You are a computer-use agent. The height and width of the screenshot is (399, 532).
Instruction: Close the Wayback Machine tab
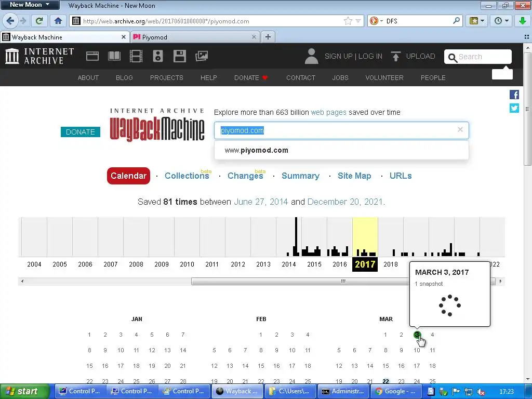tap(124, 37)
